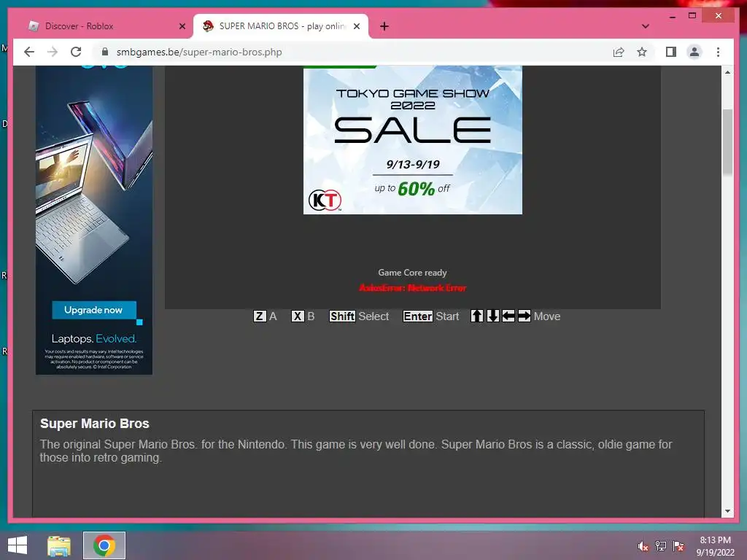The image size is (747, 560).
Task: Go back with the browser back arrow
Action: 29,52
